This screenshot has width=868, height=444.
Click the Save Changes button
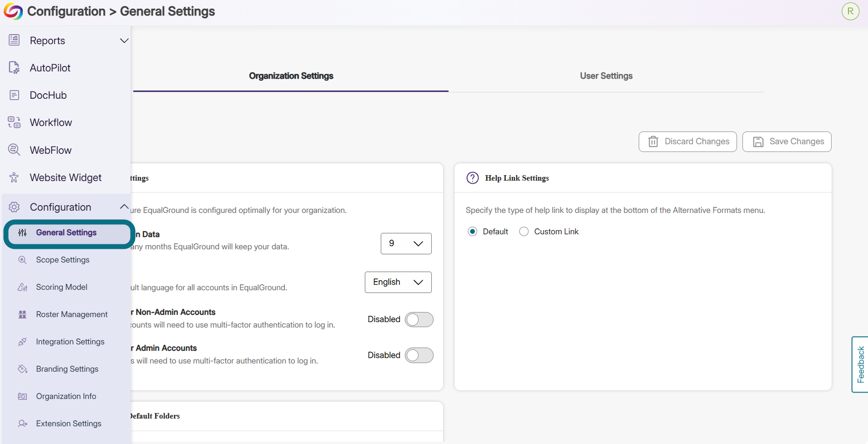787,141
